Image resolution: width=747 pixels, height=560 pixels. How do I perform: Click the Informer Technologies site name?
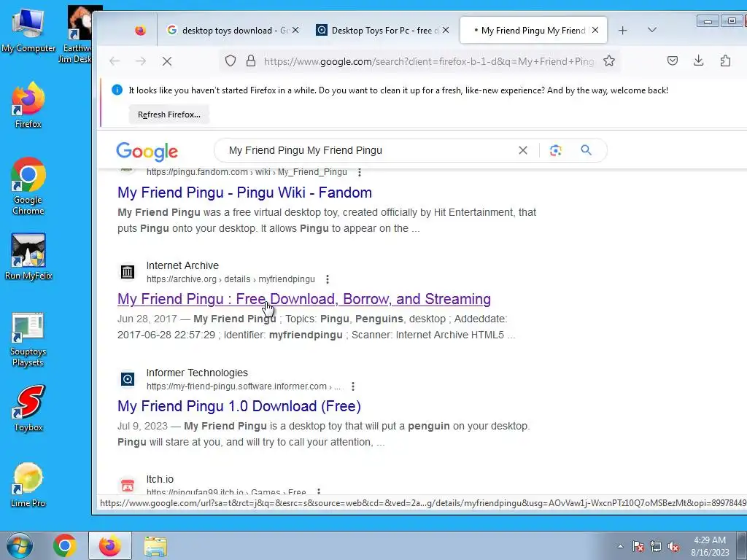(197, 373)
